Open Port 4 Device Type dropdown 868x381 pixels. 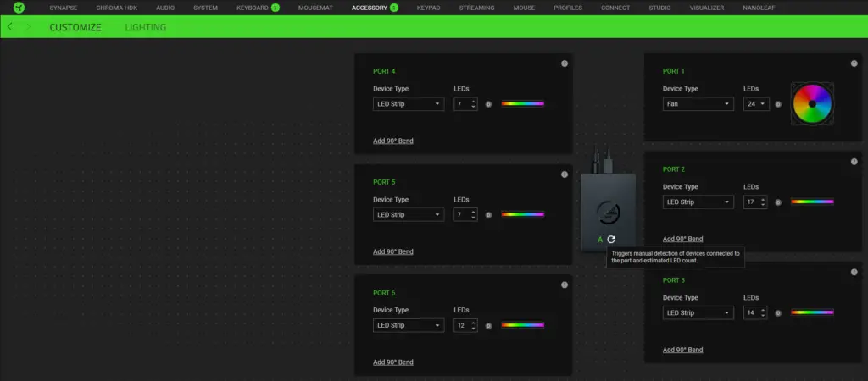click(409, 104)
